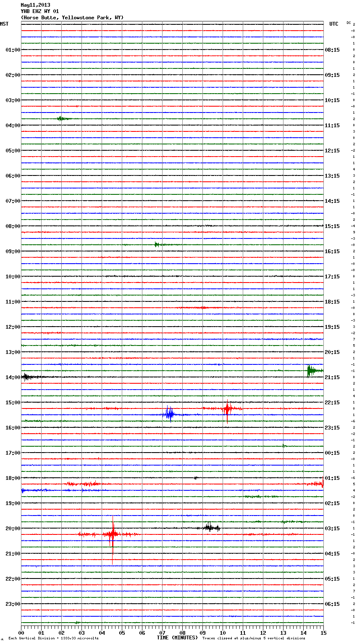Image resolution: width=357 pixels, height=644 pixels.
Task: Click minute '15' tick label on bottom axis
Action: pyautogui.click(x=323, y=633)
